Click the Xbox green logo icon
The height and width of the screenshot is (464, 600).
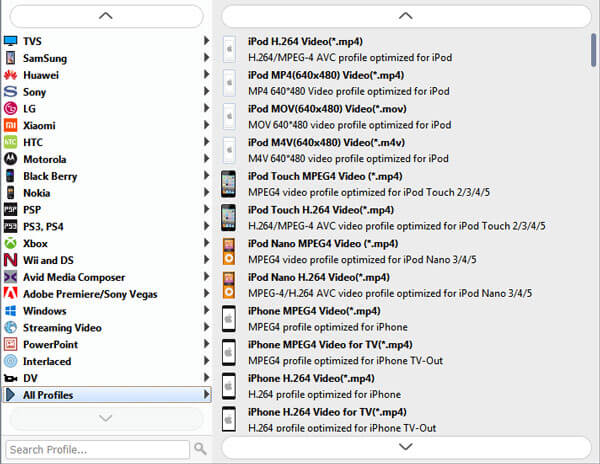[x=10, y=243]
